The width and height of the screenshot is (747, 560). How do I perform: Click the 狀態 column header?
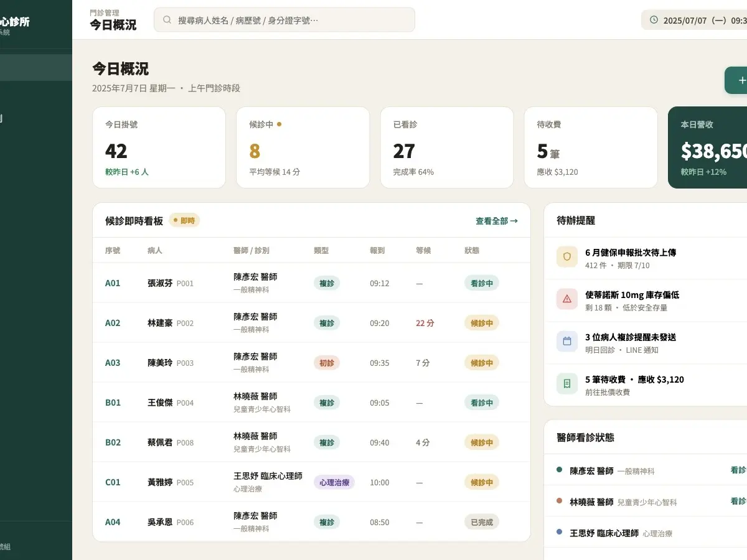(472, 251)
